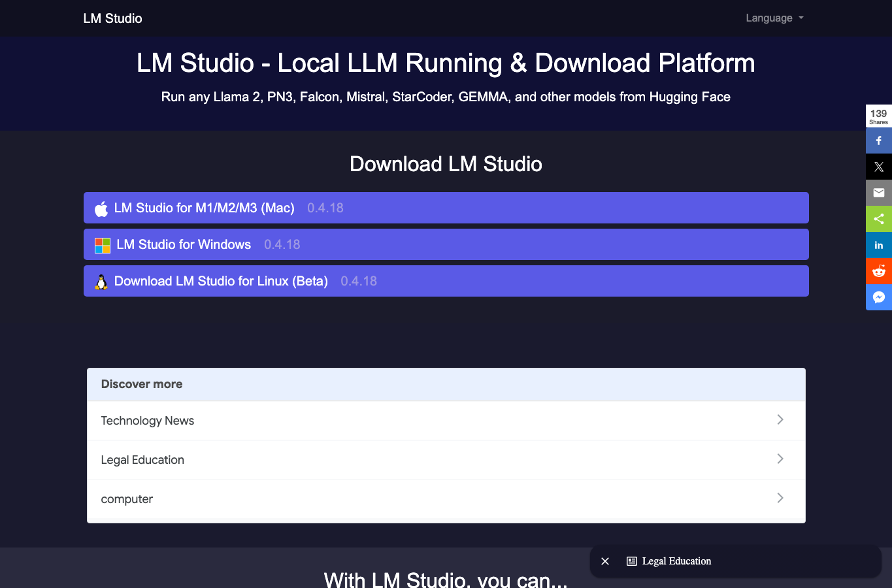Screen dimensions: 892x588
Task: Click the 0.4.18 version on Linux button
Action: pyautogui.click(x=359, y=281)
